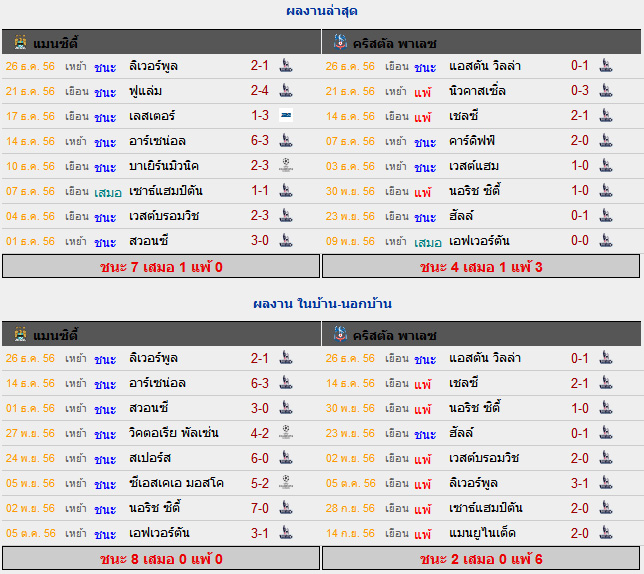Click the date 04 ธ.ค. 56
This screenshot has height=574, width=644.
coord(30,216)
